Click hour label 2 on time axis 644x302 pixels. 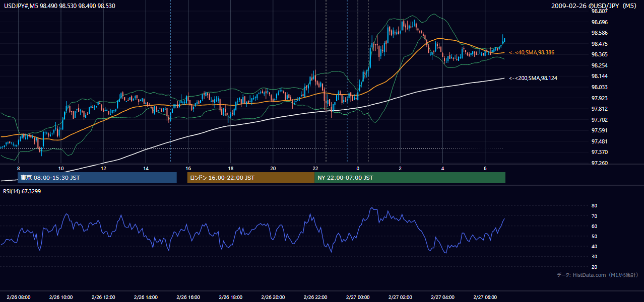(x=400, y=168)
